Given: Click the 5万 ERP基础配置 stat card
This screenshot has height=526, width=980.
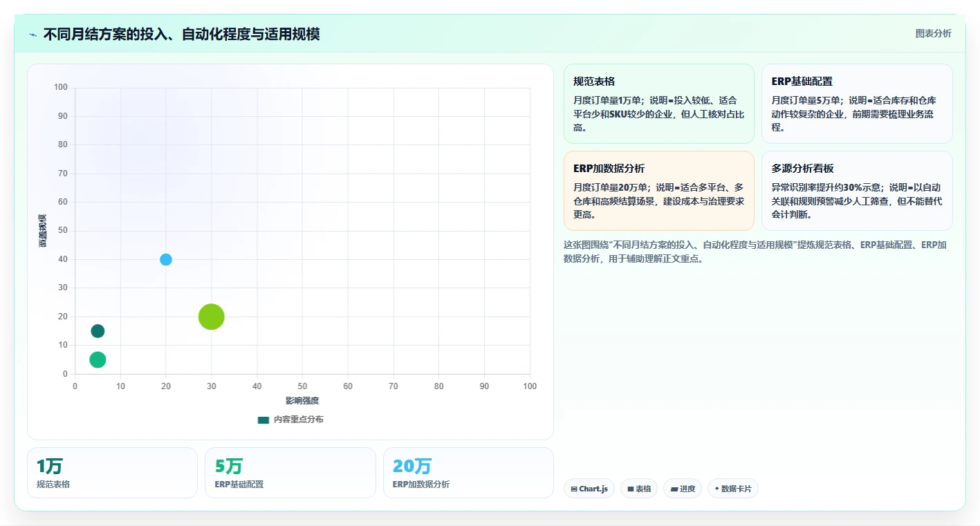Looking at the screenshot, I should pos(290,473).
